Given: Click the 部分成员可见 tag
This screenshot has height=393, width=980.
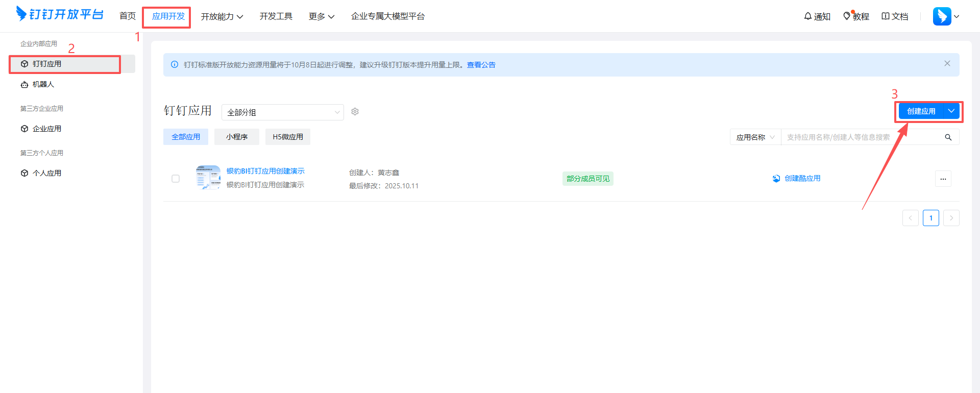Looking at the screenshot, I should 588,179.
